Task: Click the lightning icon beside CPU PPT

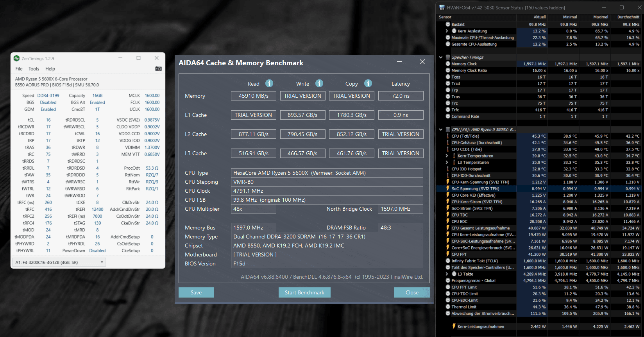Action: tap(448, 254)
